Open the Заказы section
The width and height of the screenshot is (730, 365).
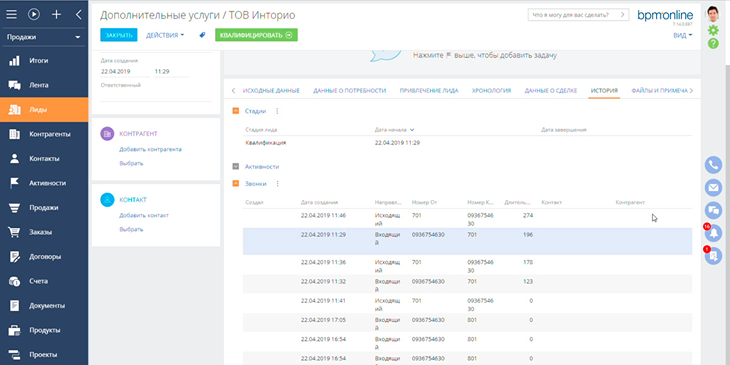[x=44, y=232]
